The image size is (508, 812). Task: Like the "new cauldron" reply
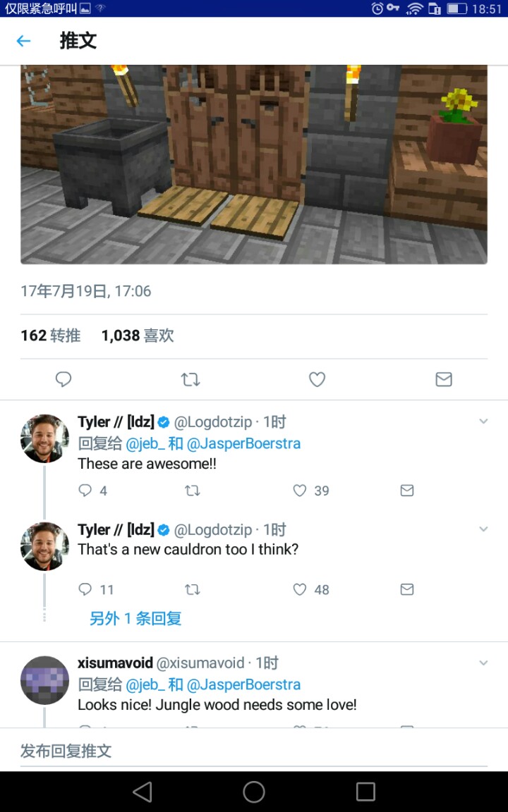coord(300,589)
